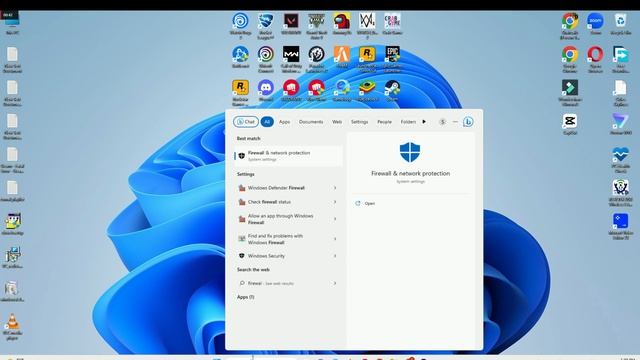Viewport: 640px width, 360px height.
Task: Expand arrow for Check firewall status result
Action: point(335,202)
